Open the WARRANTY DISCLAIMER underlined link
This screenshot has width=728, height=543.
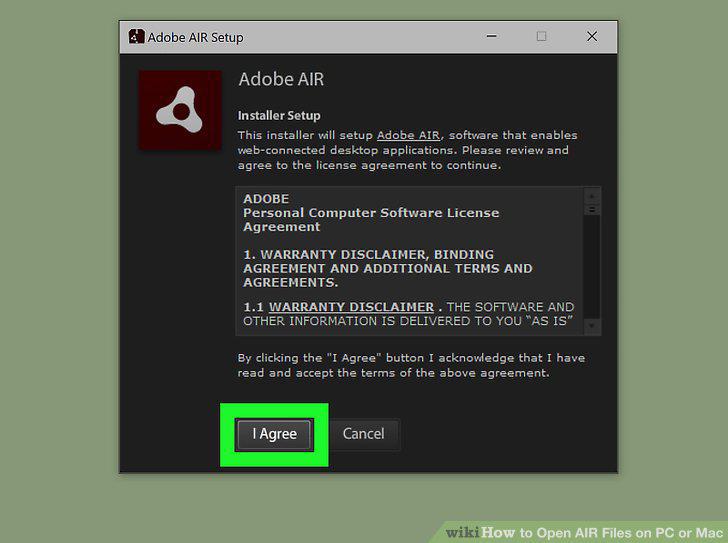[351, 307]
